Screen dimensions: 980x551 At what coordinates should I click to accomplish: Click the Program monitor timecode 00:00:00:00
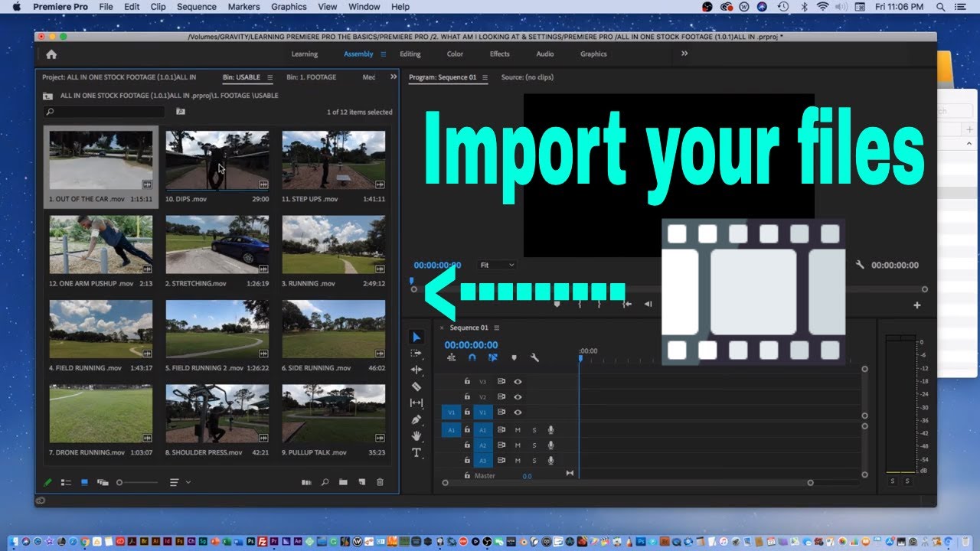437,266
